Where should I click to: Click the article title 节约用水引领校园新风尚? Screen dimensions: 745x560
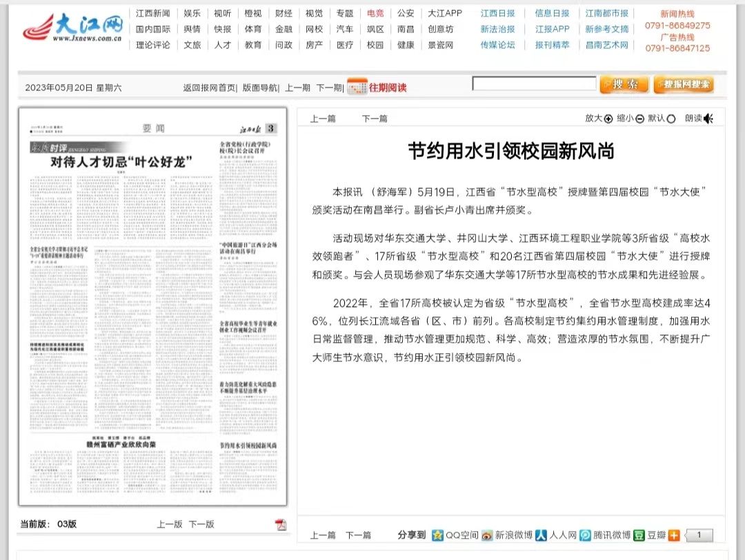[x=511, y=151]
